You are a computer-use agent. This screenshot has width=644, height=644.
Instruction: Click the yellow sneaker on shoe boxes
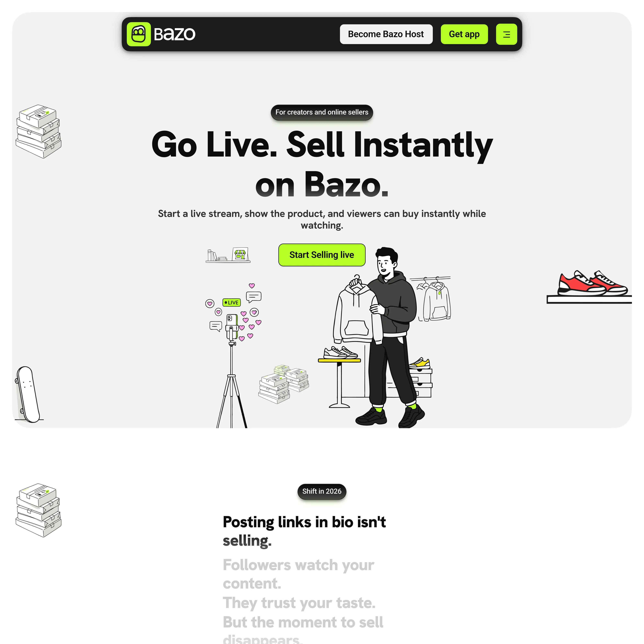tap(419, 363)
